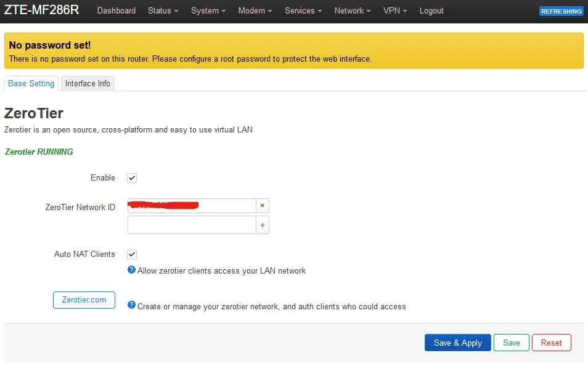Toggle the Enable checkbox
This screenshot has height=374, width=588.
pyautogui.click(x=132, y=178)
